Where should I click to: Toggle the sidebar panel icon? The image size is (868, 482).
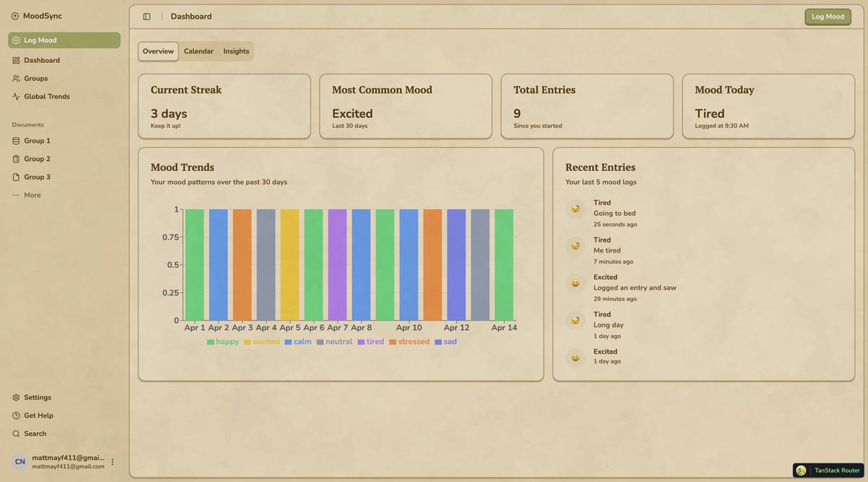coord(147,17)
